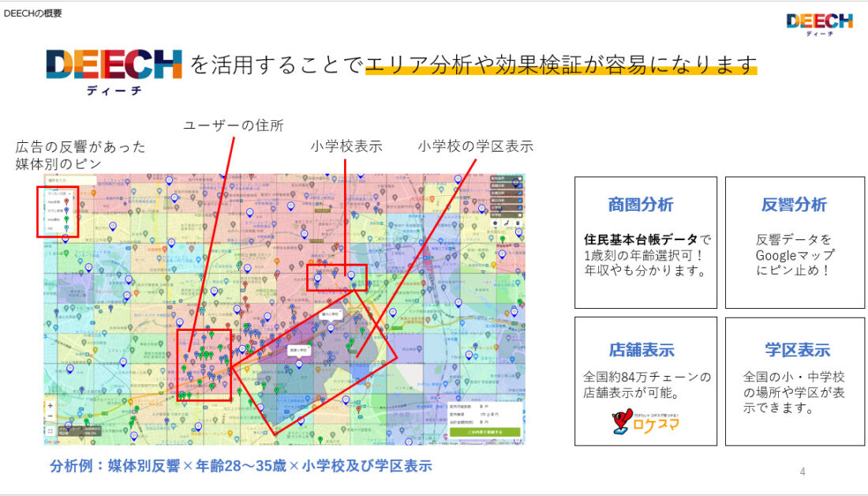Click the DEECH logo in the top-right corner
Screen dimensions: 868x496
pos(819,20)
